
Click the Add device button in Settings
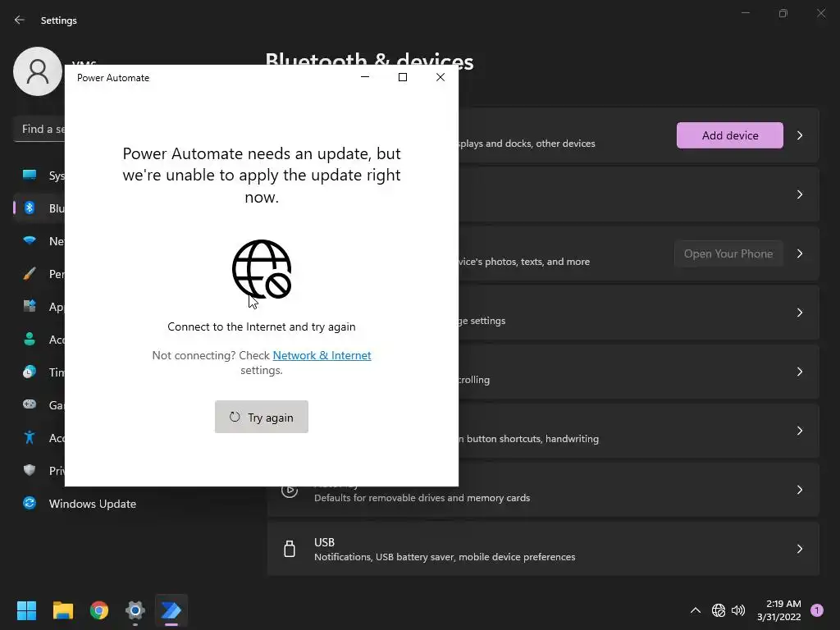[x=729, y=135]
